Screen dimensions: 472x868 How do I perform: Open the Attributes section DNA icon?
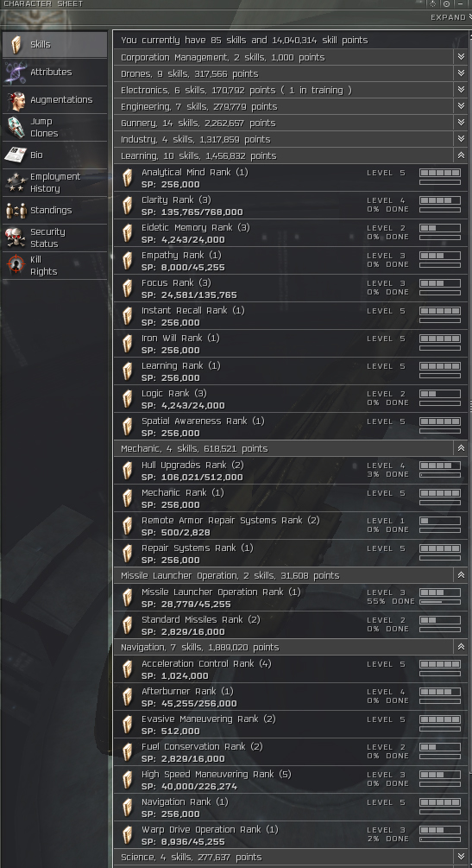coord(16,73)
